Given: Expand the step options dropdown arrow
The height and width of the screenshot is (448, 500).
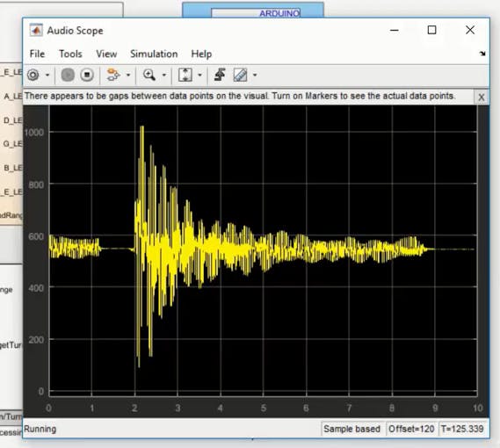Looking at the screenshot, I should click(128, 76).
